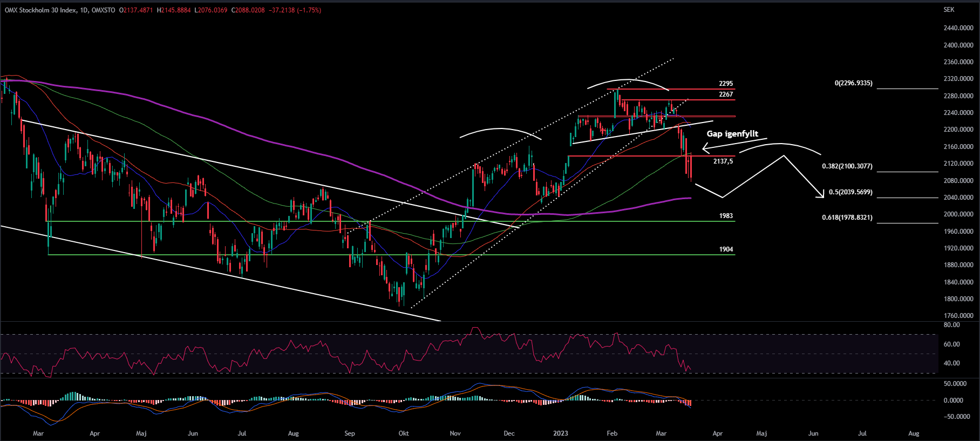Select the 'Gap igenfyllt' text annotation
Screen dimensions: 980x441
(732, 134)
